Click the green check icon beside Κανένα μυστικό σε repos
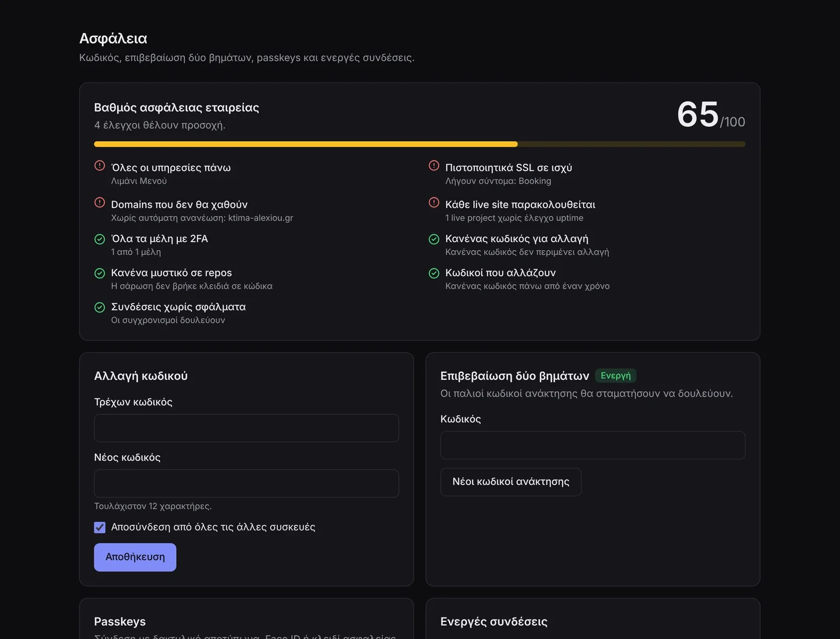Image resolution: width=840 pixels, height=639 pixels. pyautogui.click(x=100, y=273)
